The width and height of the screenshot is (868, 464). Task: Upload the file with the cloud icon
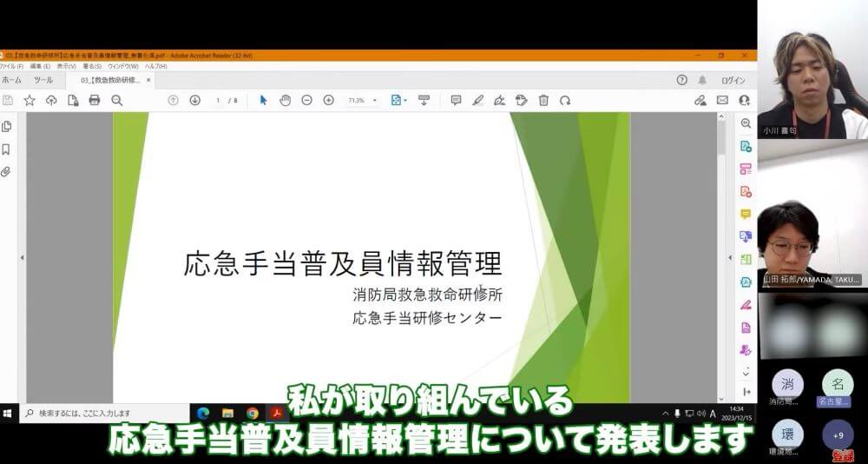(x=51, y=100)
